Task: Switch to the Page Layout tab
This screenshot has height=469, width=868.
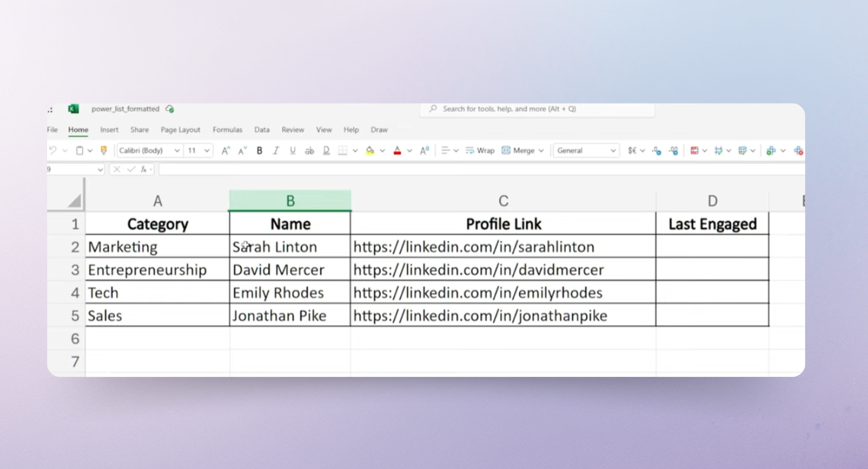Action: click(x=180, y=130)
